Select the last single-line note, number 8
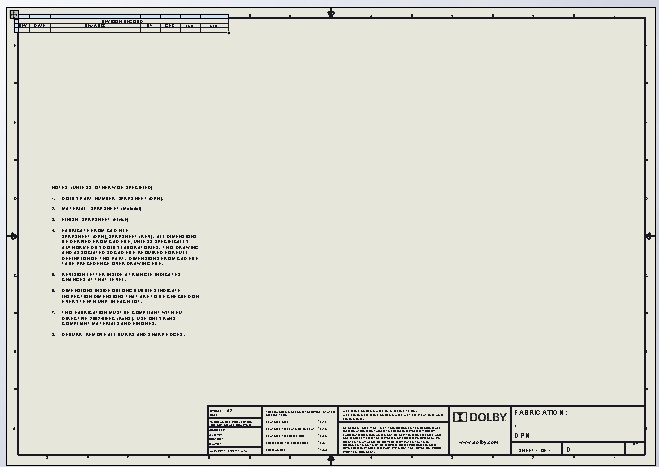Screen dimensions: 659x467 coord(118,335)
